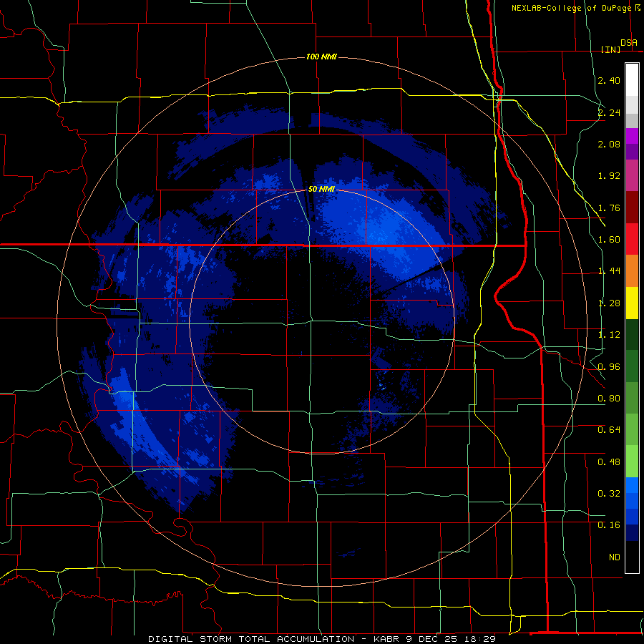The height and width of the screenshot is (644, 644).
Task: Select the bright red swatch beside 1.60
Action: coord(632,239)
